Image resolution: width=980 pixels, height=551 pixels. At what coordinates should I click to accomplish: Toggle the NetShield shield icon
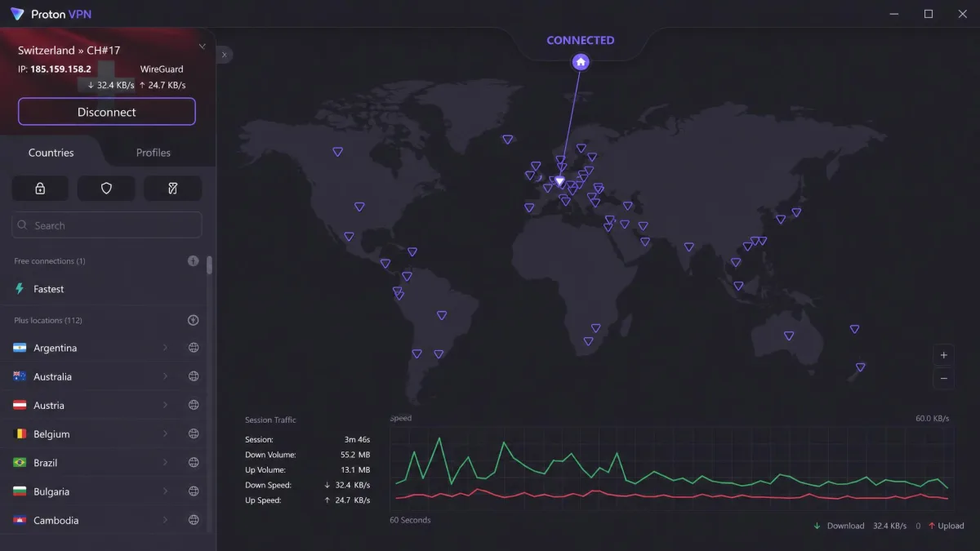coord(106,189)
